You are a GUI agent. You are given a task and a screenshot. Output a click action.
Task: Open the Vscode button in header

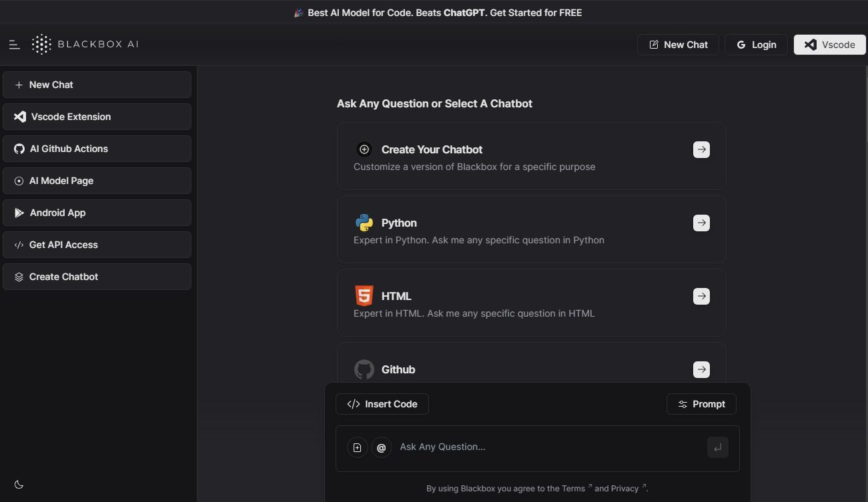(829, 45)
